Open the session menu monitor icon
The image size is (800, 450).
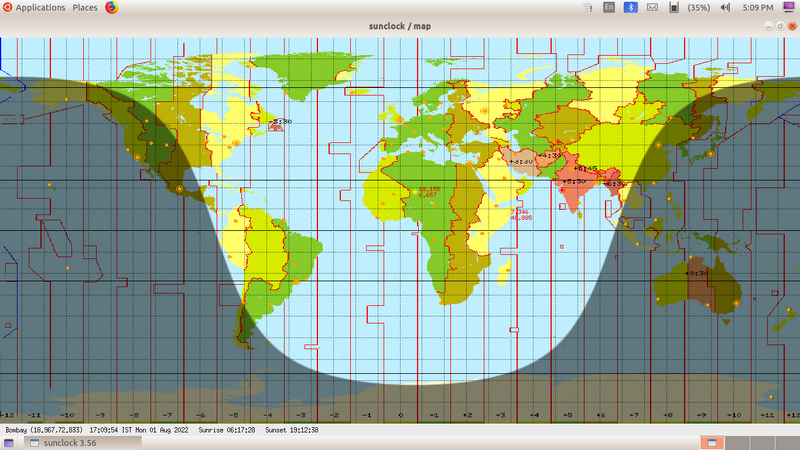(788, 7)
